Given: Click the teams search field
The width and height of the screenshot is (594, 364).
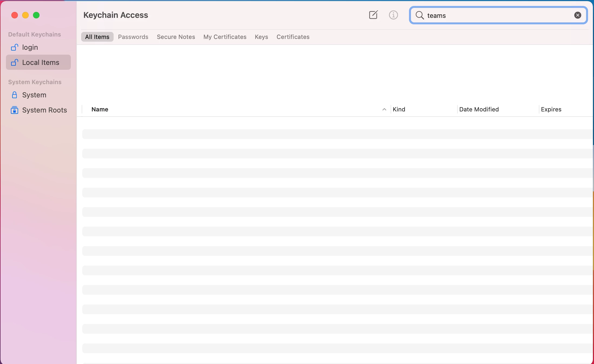Looking at the screenshot, I should click(498, 15).
